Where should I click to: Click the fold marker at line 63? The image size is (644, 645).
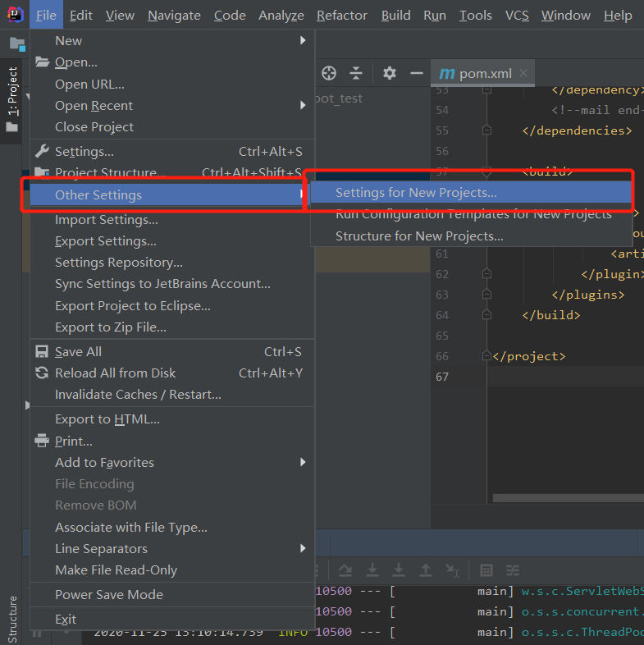click(486, 295)
